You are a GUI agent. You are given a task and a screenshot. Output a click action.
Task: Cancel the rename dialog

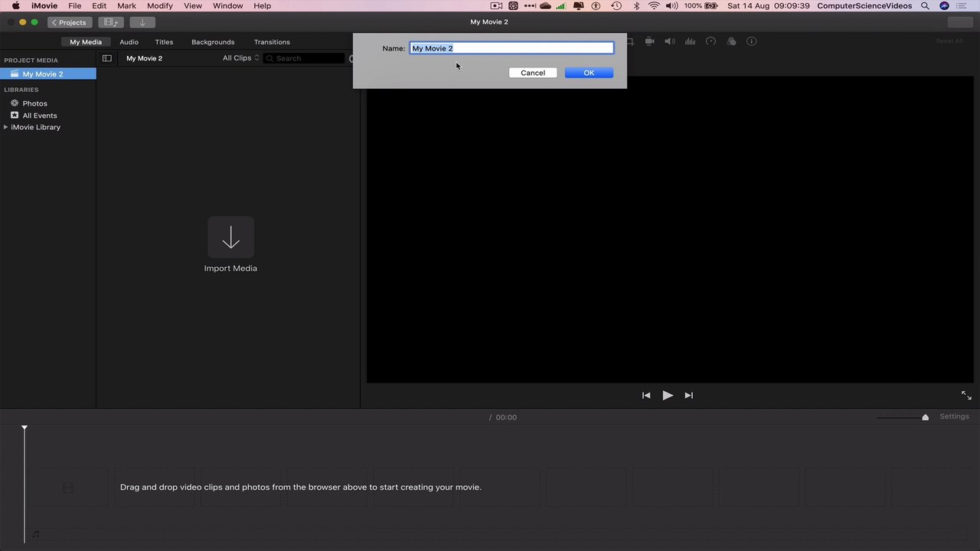point(533,73)
